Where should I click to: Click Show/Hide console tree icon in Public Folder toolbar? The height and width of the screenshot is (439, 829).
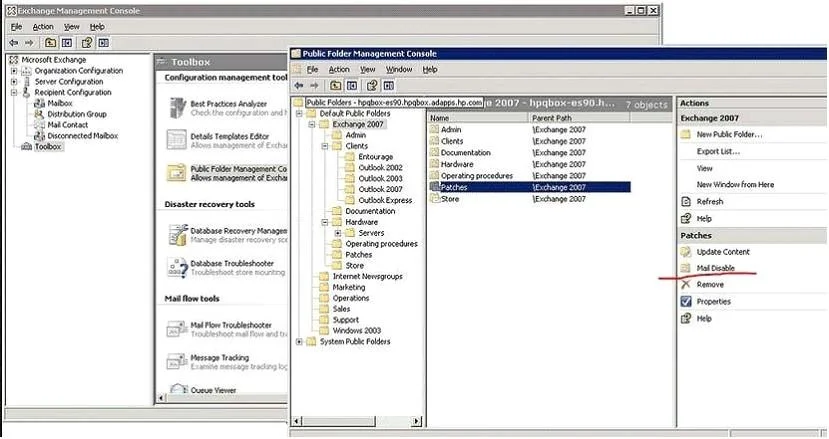tap(352, 86)
